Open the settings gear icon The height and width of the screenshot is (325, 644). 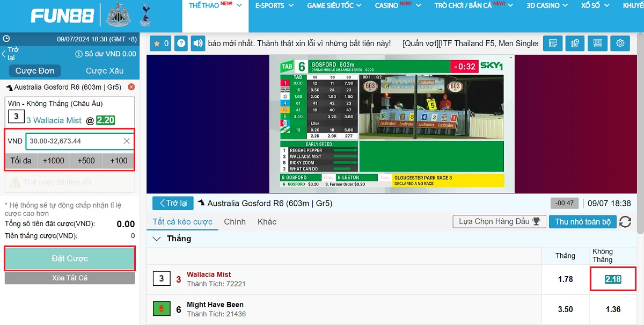pos(620,44)
